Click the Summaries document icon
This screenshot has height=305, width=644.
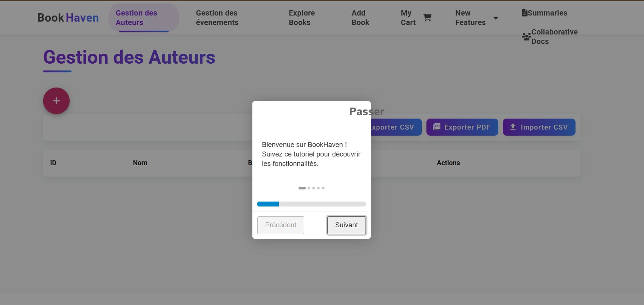coord(524,13)
